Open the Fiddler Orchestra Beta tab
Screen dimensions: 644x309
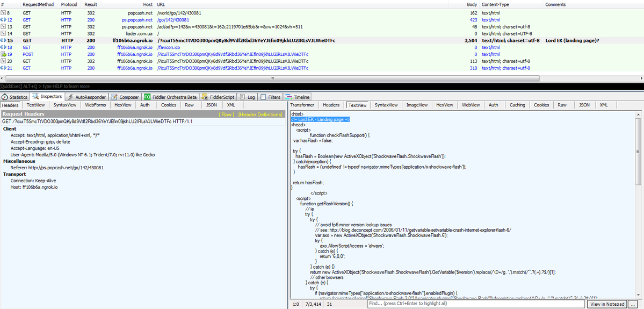point(170,97)
